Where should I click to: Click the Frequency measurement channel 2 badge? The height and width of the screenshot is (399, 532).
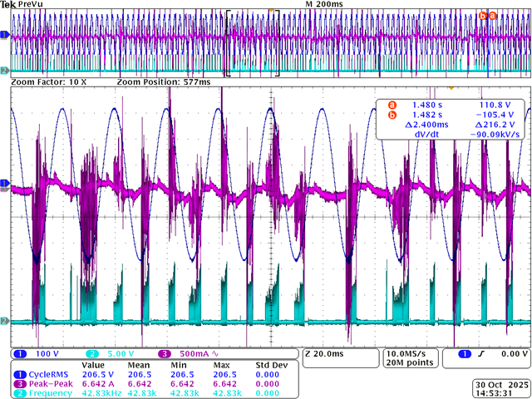point(20,393)
